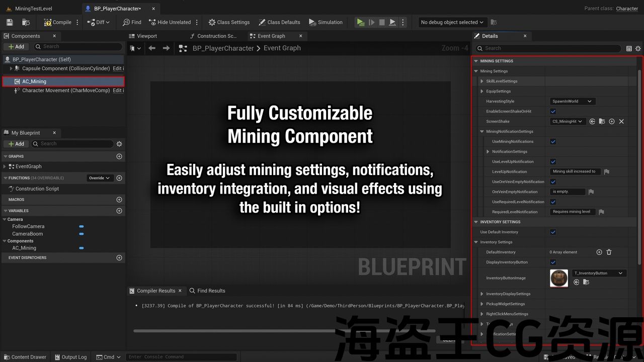Click the Compile button
This screenshot has height=362, width=644.
(x=57, y=22)
